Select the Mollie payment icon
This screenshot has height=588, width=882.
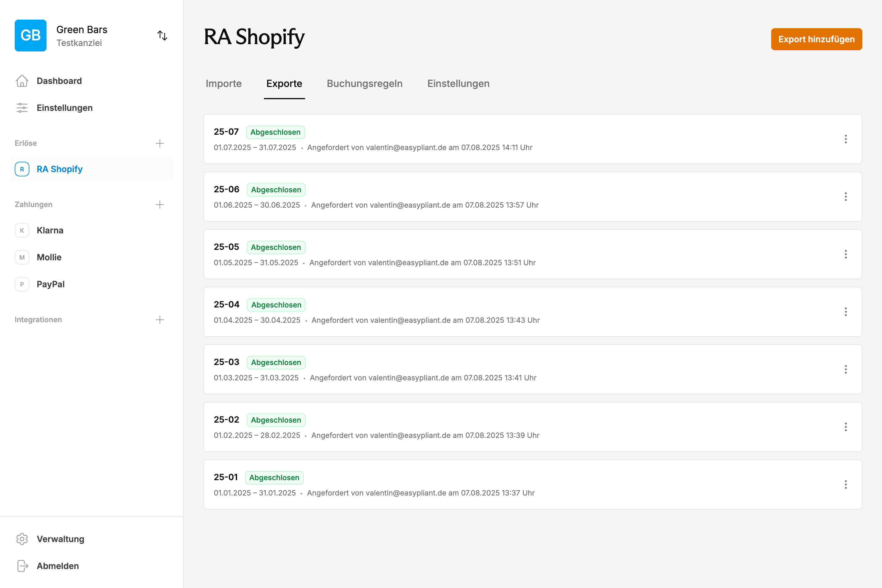coord(22,257)
